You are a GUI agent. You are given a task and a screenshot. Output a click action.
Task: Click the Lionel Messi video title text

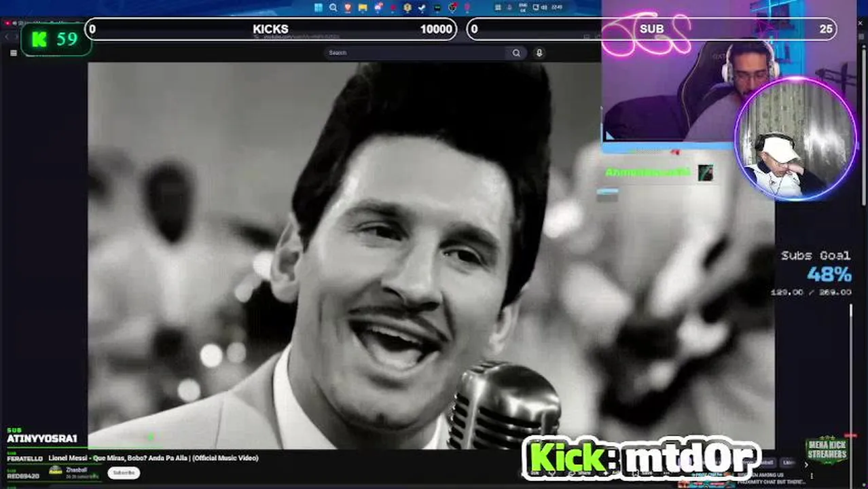click(153, 458)
